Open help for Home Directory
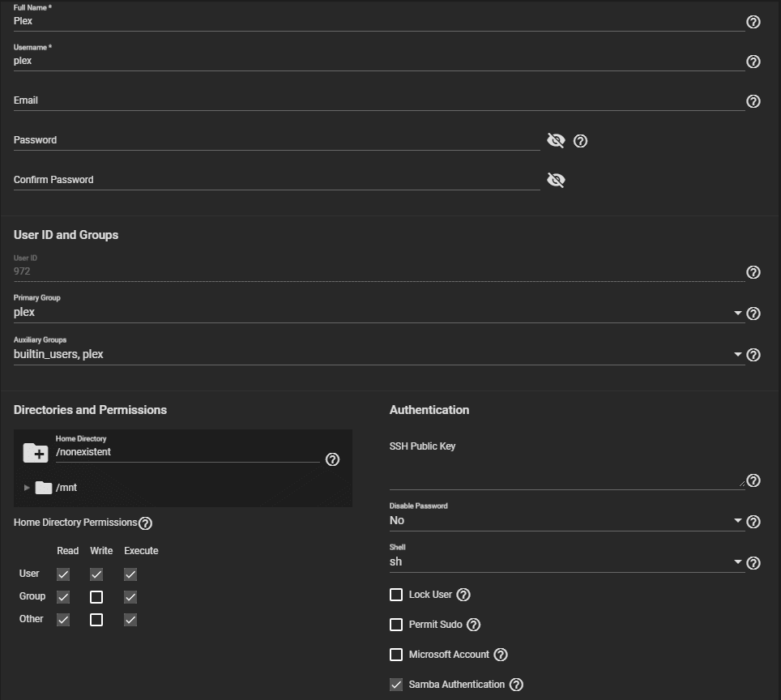The image size is (781, 700). [x=332, y=460]
